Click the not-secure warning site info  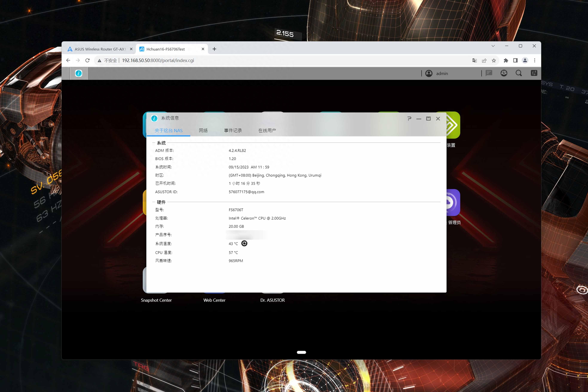coord(107,61)
